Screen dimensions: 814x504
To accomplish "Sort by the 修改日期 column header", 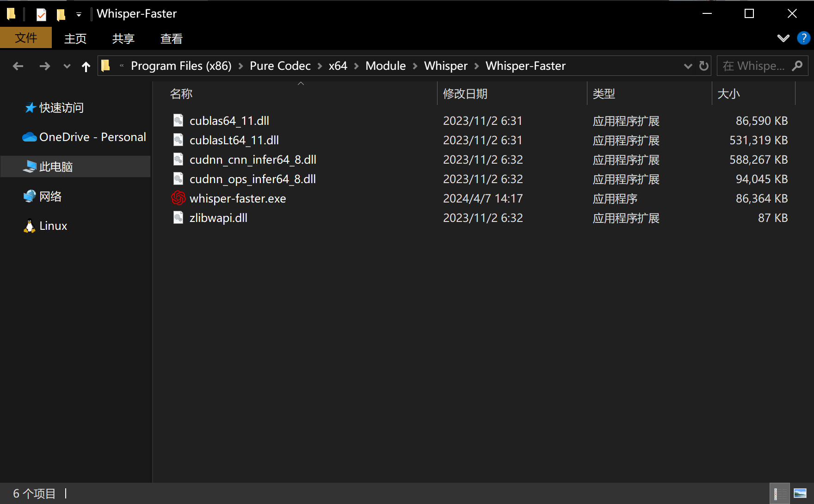I will 465,93.
